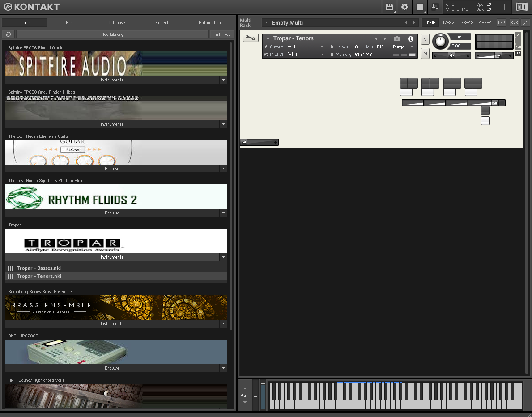Viewport: 532px width, 417px height.
Task: Click Browse under Rhythm Fluids 2 library
Action: 112,213
